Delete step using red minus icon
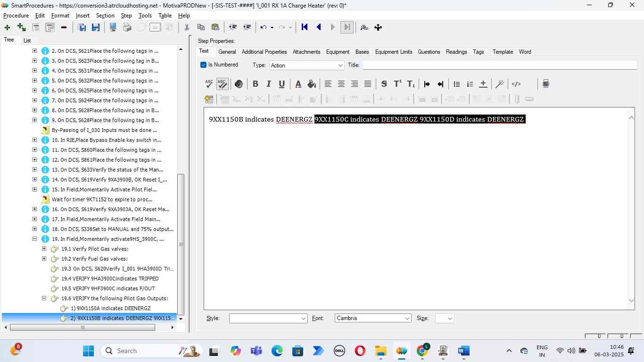Screen dimensions: 644x362 pos(64,27)
